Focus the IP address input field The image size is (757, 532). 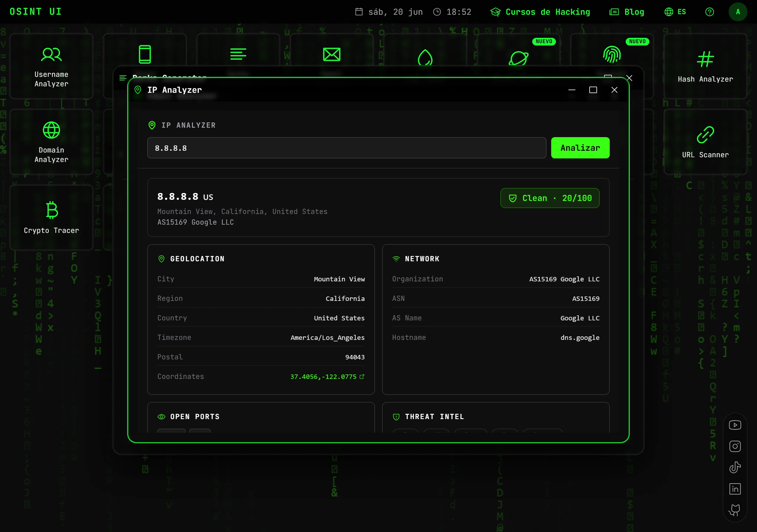click(x=347, y=148)
